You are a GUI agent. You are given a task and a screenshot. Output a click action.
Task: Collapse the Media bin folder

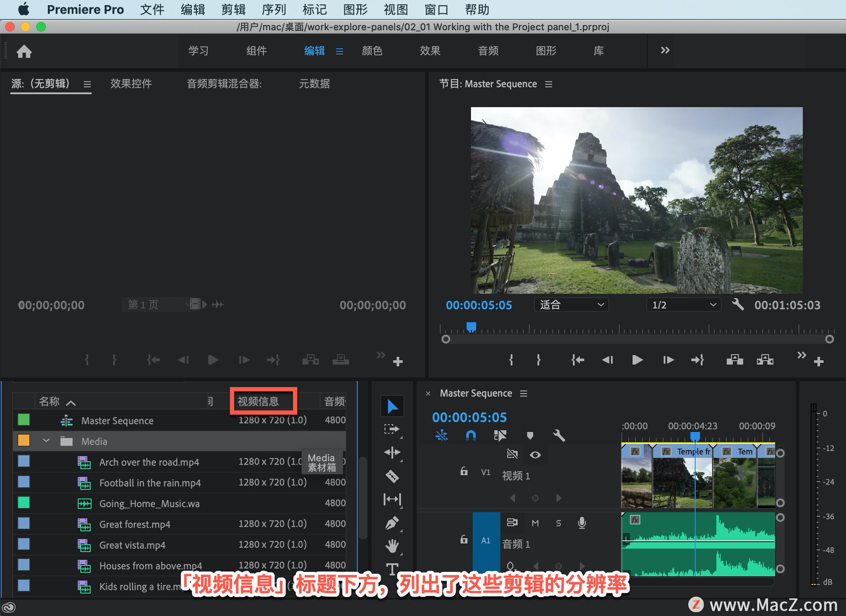[46, 441]
